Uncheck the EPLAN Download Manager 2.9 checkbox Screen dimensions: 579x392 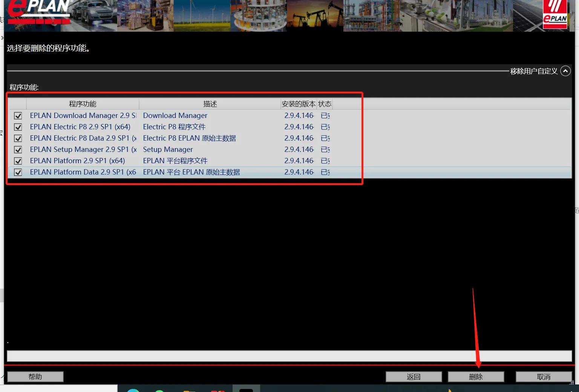18,116
